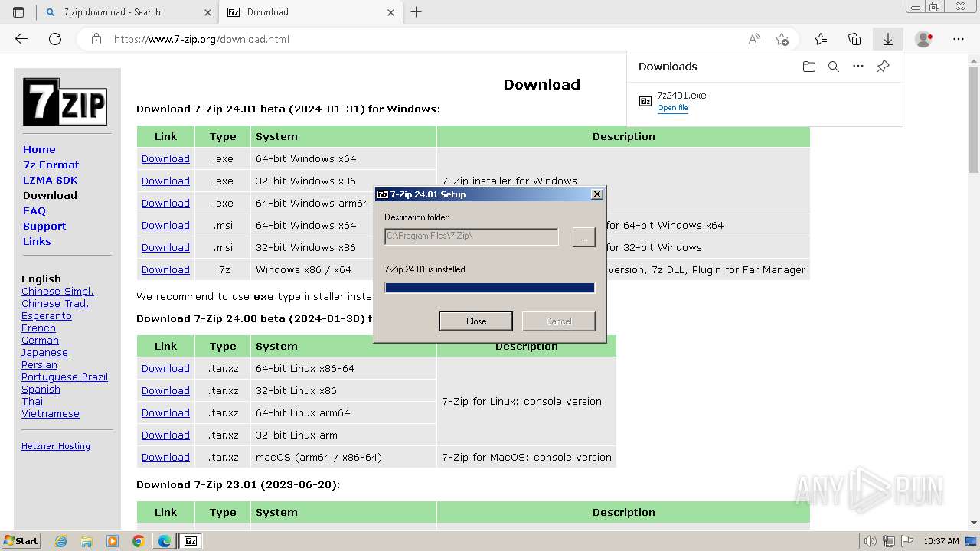The height and width of the screenshot is (551, 980).
Task: Click the installation progress bar
Action: coord(490,288)
